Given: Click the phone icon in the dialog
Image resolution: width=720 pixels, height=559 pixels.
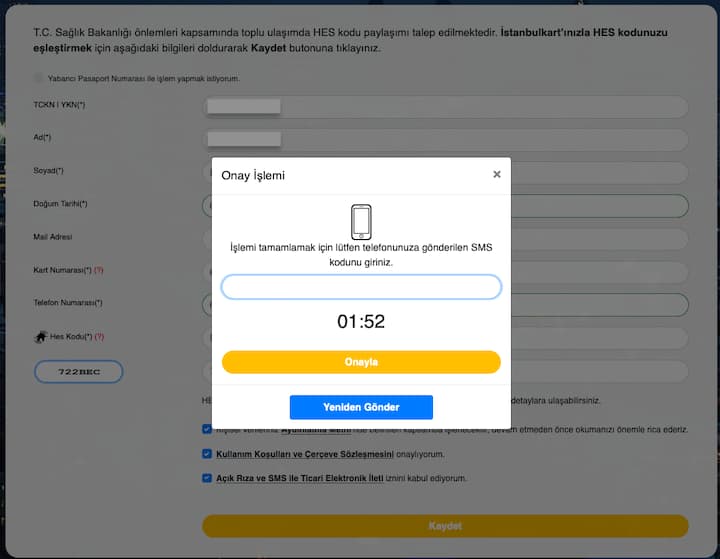Looking at the screenshot, I should 361,222.
